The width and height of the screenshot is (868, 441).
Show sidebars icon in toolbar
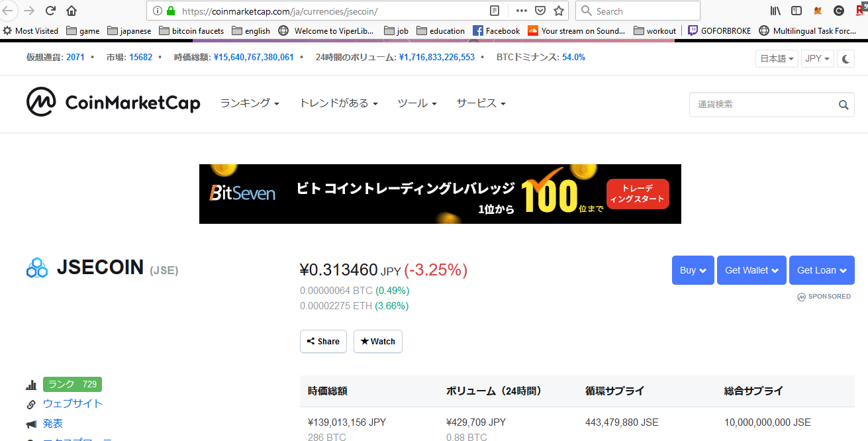pos(796,11)
